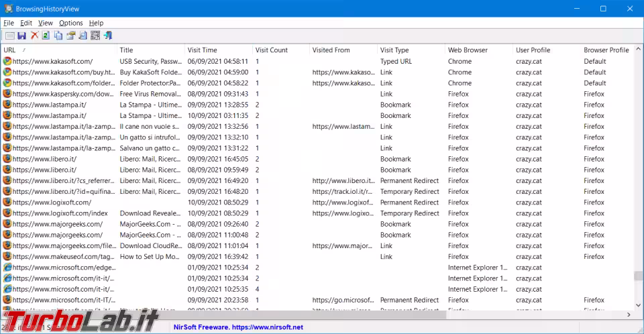Screen dimensions: 644x334
Task: Open the File menu
Action: tap(9, 23)
